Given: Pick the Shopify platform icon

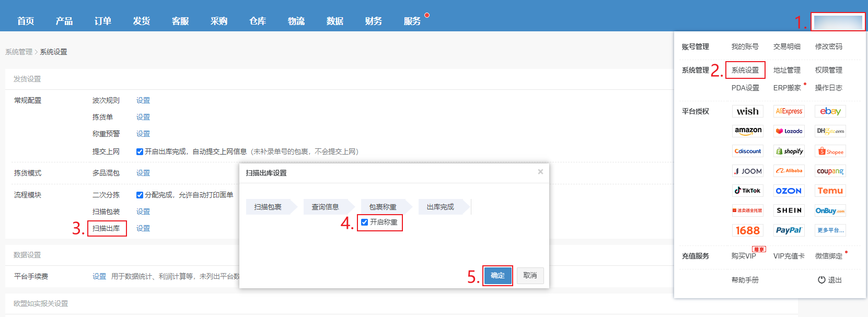Looking at the screenshot, I should 789,151.
